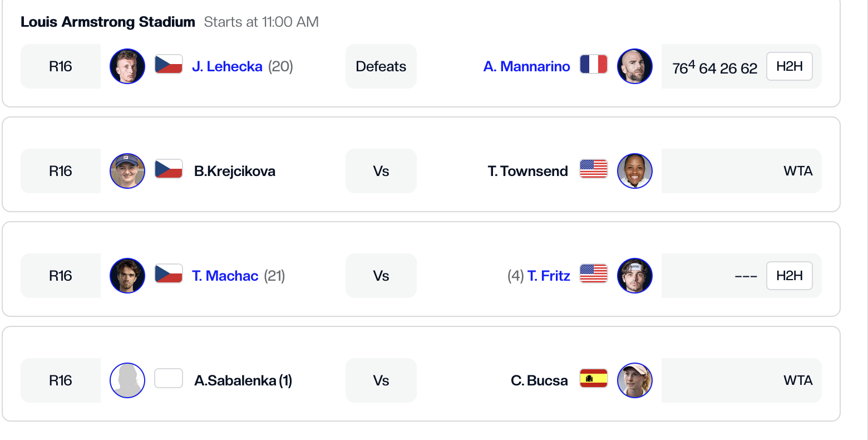Click J. Lehecka's player photo
The height and width of the screenshot is (440, 868).
coord(127,66)
